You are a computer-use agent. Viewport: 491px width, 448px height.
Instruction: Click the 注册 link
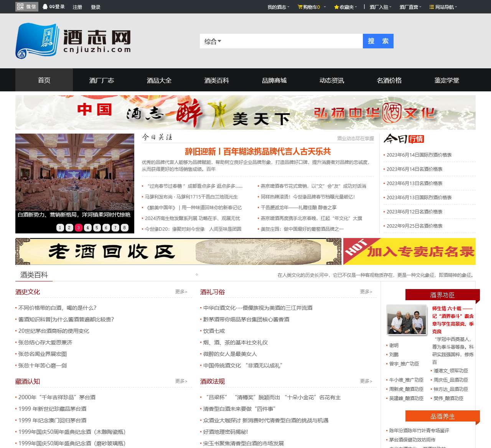pos(77,7)
